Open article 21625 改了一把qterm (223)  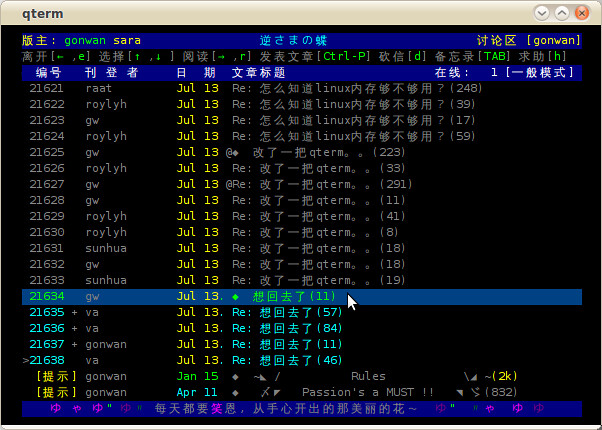pos(302,152)
